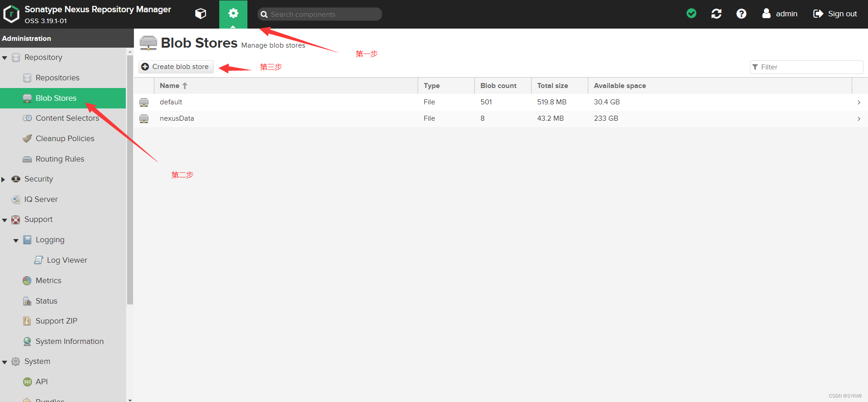
Task: Collapse the System tree node
Action: point(5,362)
